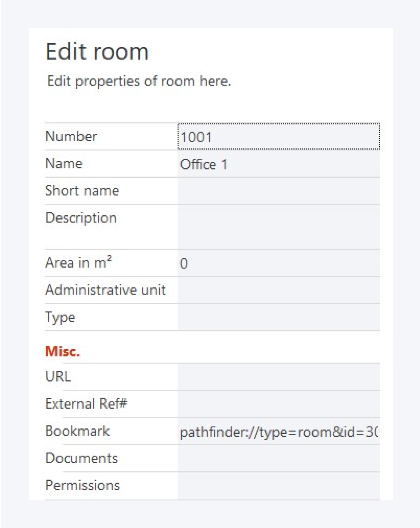Click the Description row label

click(x=81, y=218)
